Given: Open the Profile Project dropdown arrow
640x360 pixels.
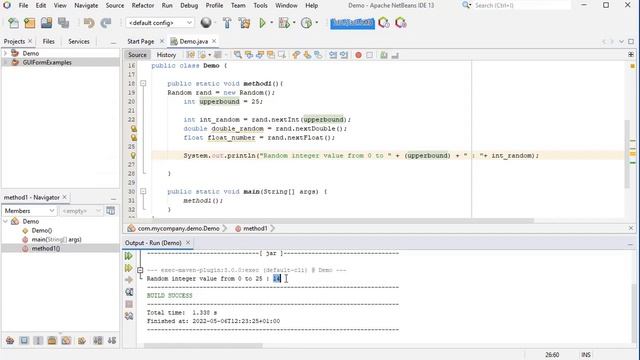Looking at the screenshot, I should click(317, 23).
